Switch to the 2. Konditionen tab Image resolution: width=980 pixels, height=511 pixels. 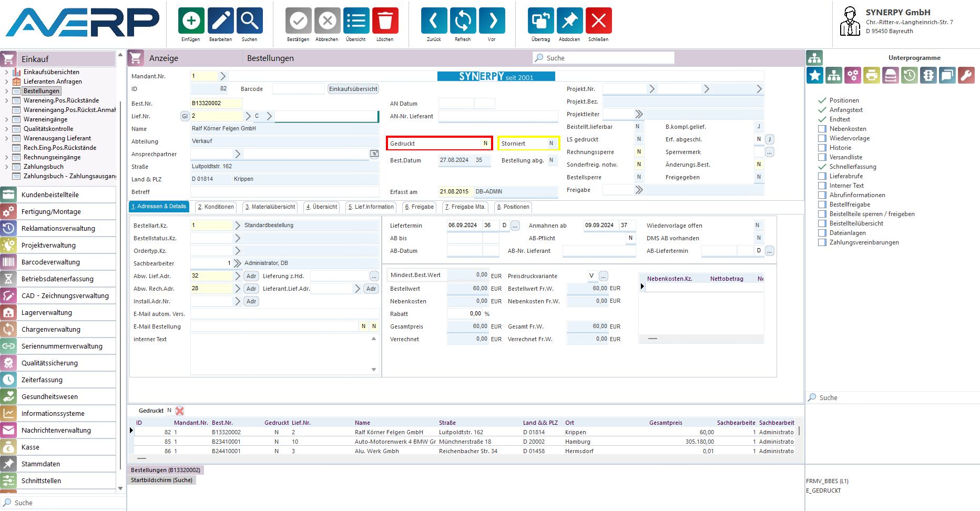[x=216, y=207]
